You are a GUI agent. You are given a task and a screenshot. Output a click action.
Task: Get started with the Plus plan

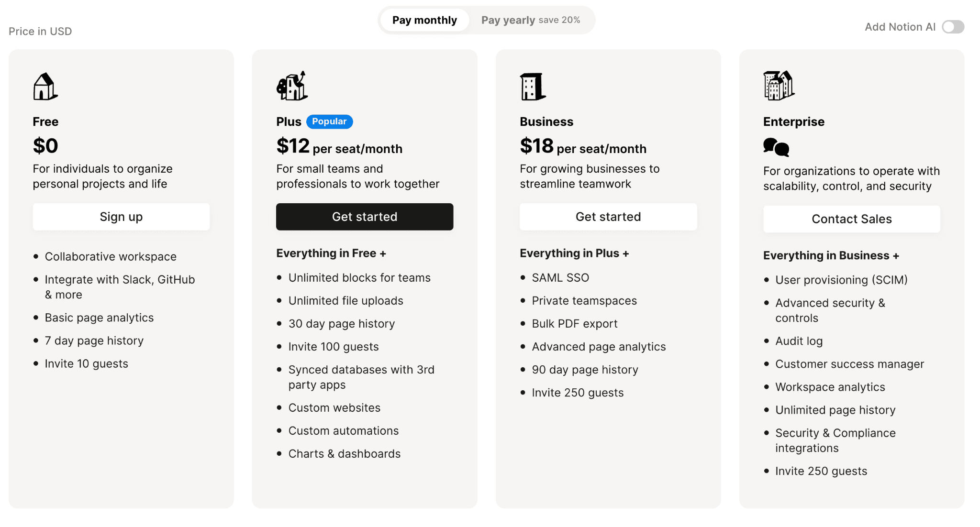pos(364,217)
